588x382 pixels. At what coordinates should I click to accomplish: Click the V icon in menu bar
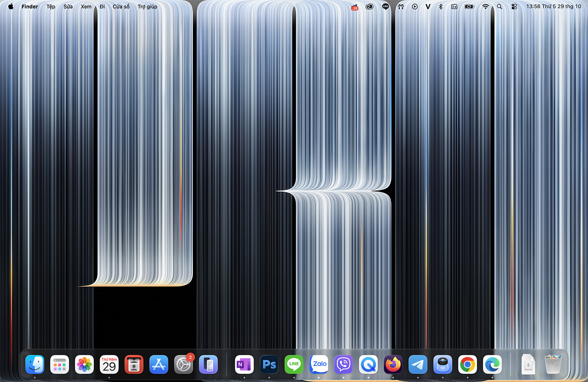pyautogui.click(x=428, y=7)
